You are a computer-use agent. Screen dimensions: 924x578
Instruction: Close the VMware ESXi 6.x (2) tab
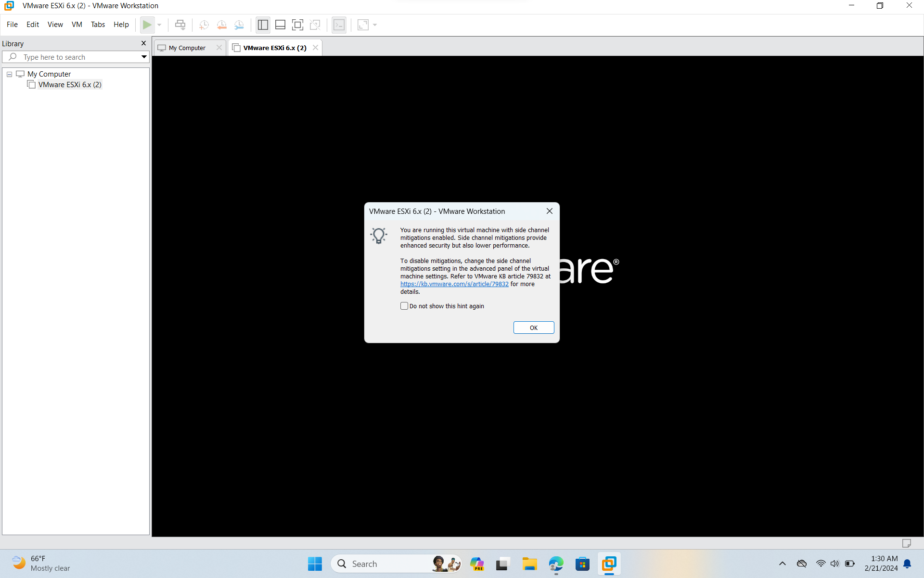(x=315, y=47)
